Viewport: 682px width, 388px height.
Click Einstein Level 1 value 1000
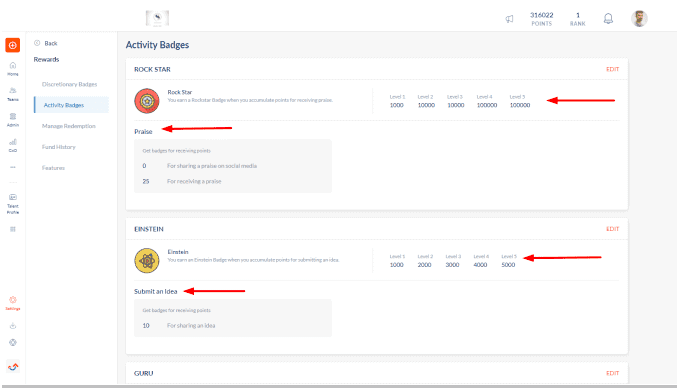397,264
